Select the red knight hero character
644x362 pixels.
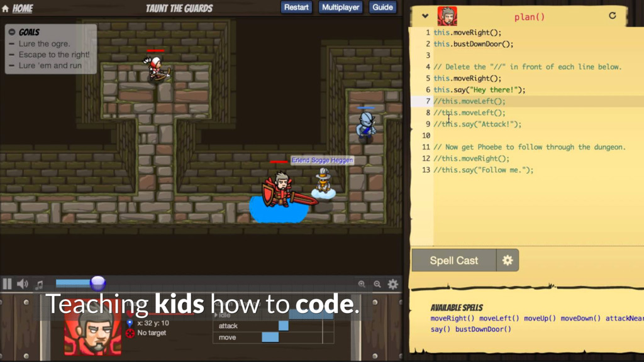(x=284, y=191)
